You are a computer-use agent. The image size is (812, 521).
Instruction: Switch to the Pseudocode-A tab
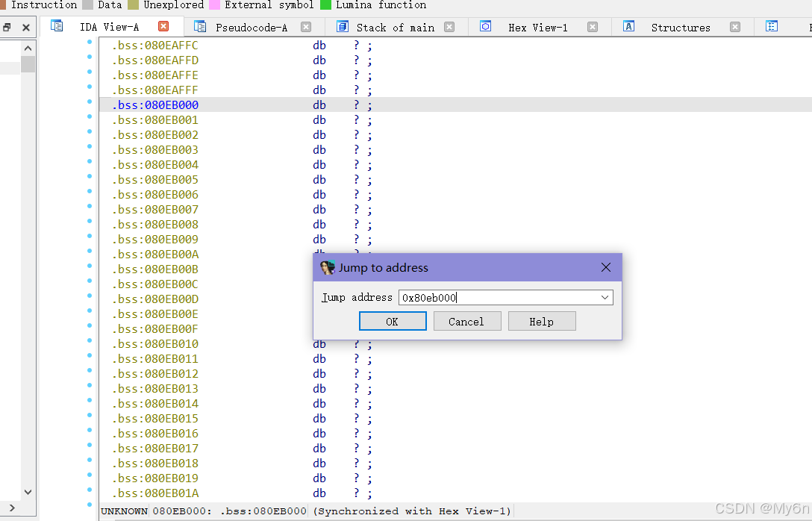(x=252, y=28)
